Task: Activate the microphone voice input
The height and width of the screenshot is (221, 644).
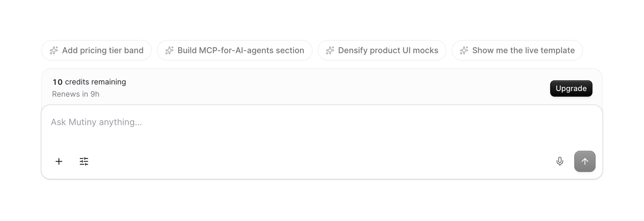Action: point(560,161)
